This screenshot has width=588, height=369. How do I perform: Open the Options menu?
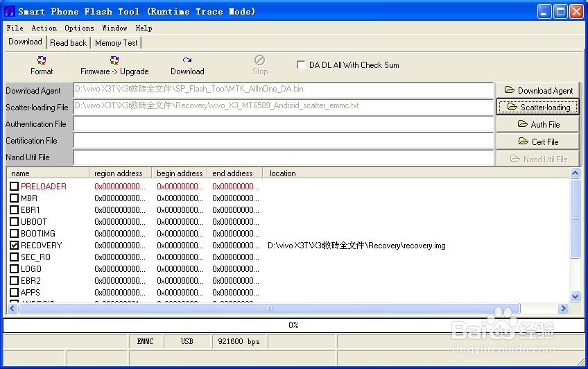(79, 28)
